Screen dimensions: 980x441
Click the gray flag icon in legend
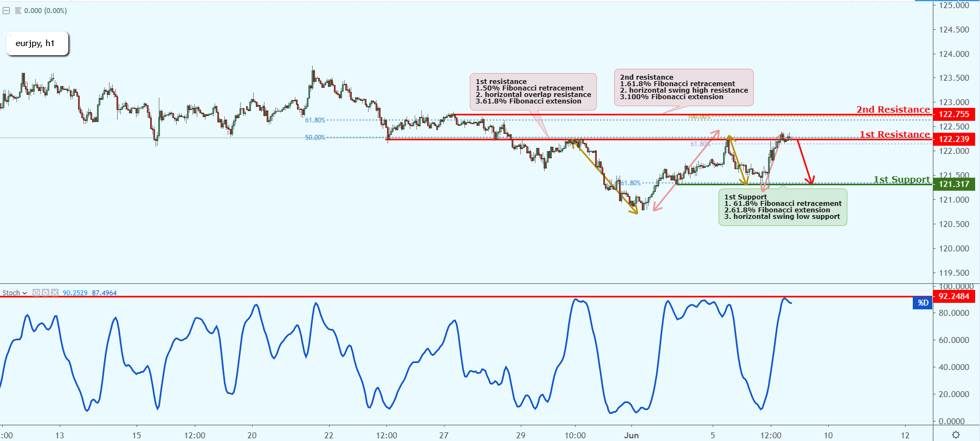click(x=18, y=10)
